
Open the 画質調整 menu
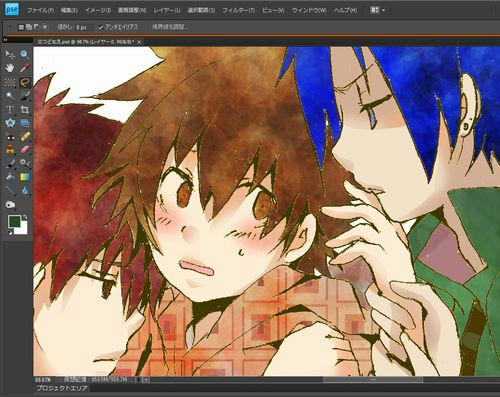(132, 10)
